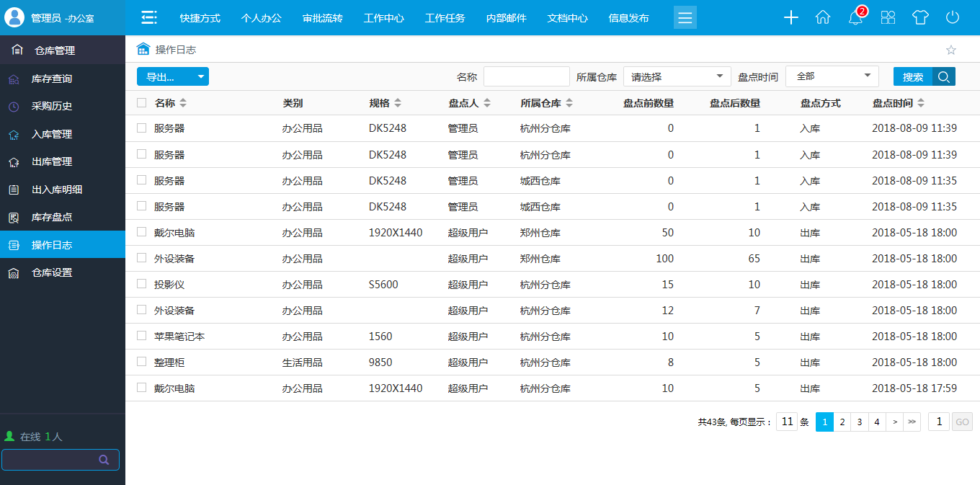Select the header checkbox to select all rows

point(141,102)
